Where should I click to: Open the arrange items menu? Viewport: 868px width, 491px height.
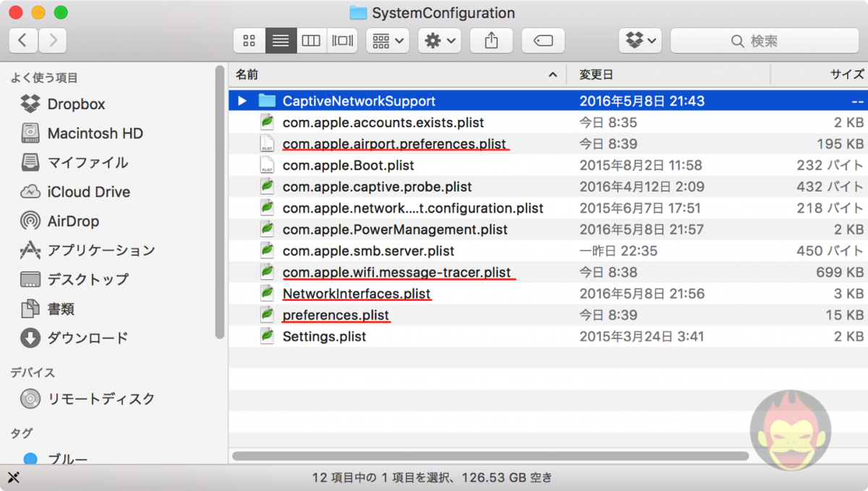(387, 40)
